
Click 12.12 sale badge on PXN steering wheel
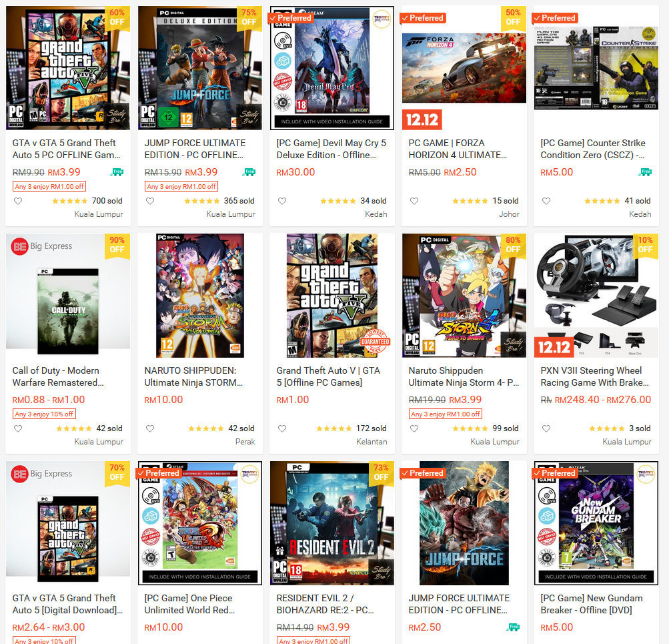tap(554, 347)
